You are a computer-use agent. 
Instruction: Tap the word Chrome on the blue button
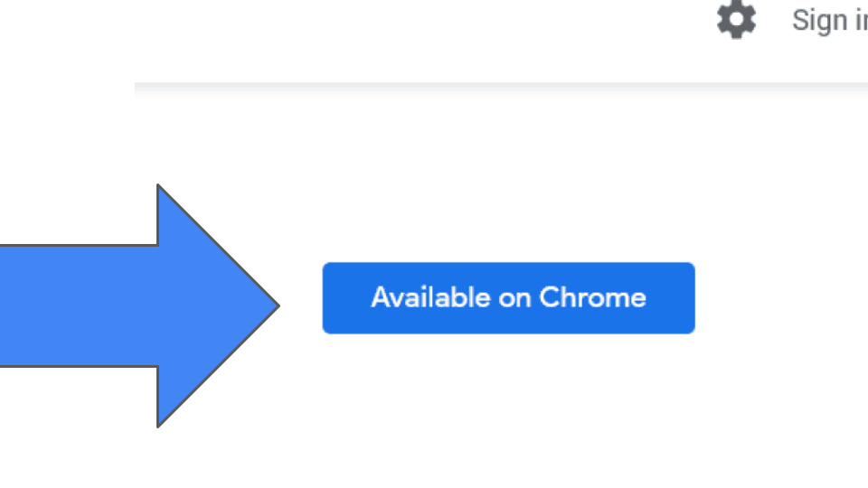point(592,297)
